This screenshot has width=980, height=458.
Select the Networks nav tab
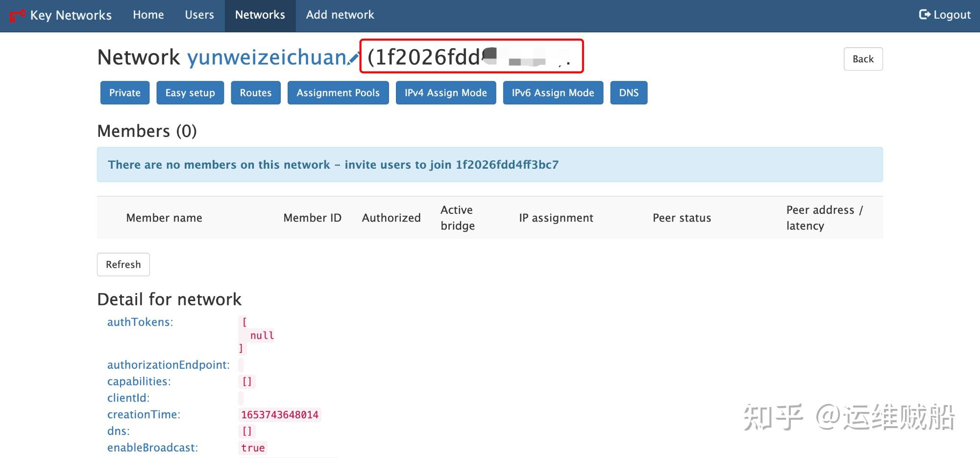[x=260, y=15]
